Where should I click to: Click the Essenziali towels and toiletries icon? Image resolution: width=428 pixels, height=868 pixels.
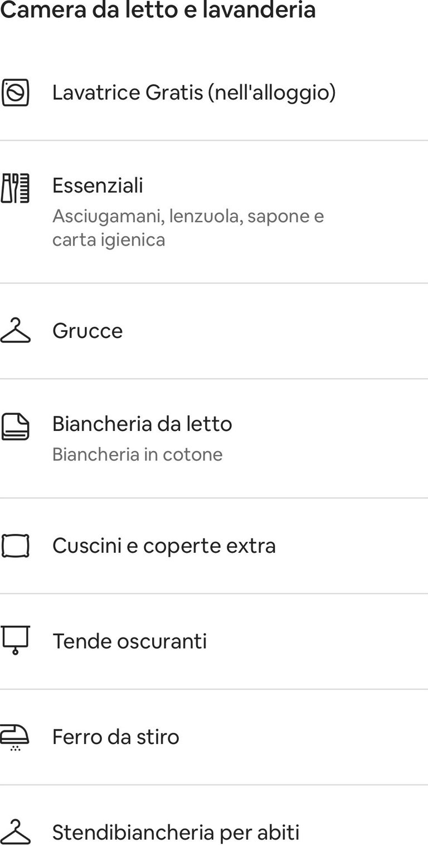[15, 188]
